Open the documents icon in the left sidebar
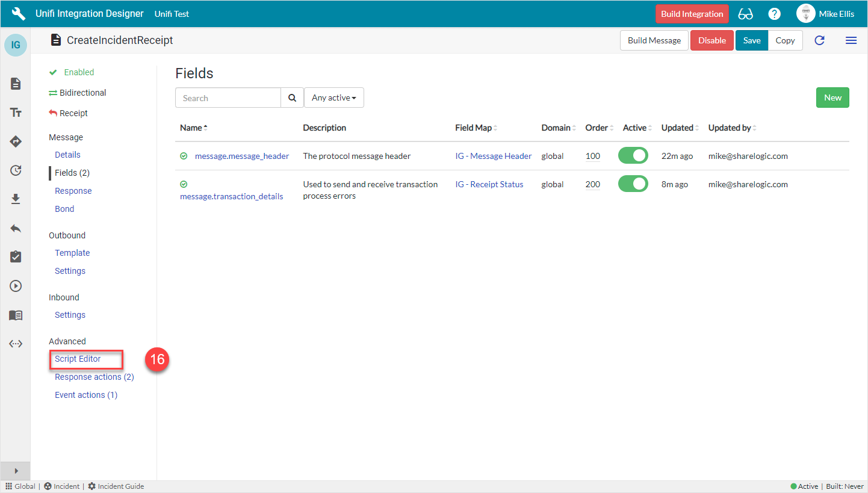868x493 pixels. point(15,84)
